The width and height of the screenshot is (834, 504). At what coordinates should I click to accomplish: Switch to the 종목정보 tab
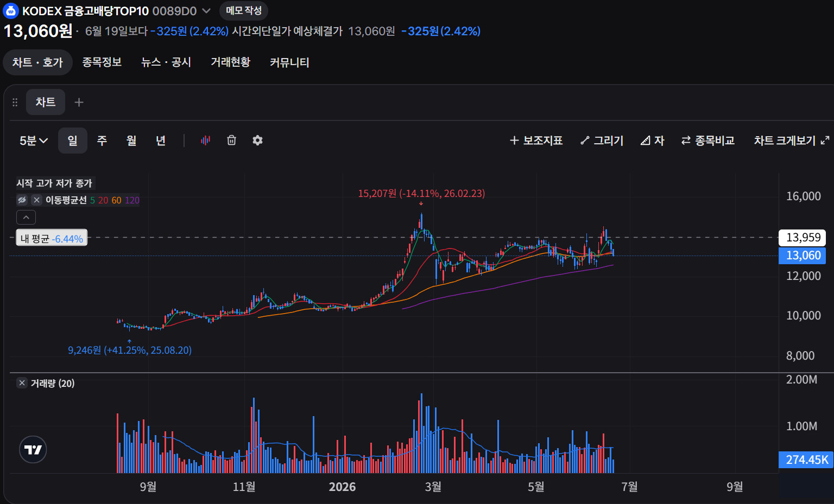click(102, 62)
